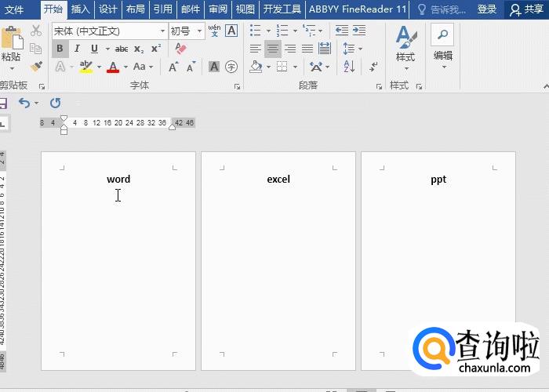Click the Cut scissors icon
549x392 pixels.
coord(36,31)
